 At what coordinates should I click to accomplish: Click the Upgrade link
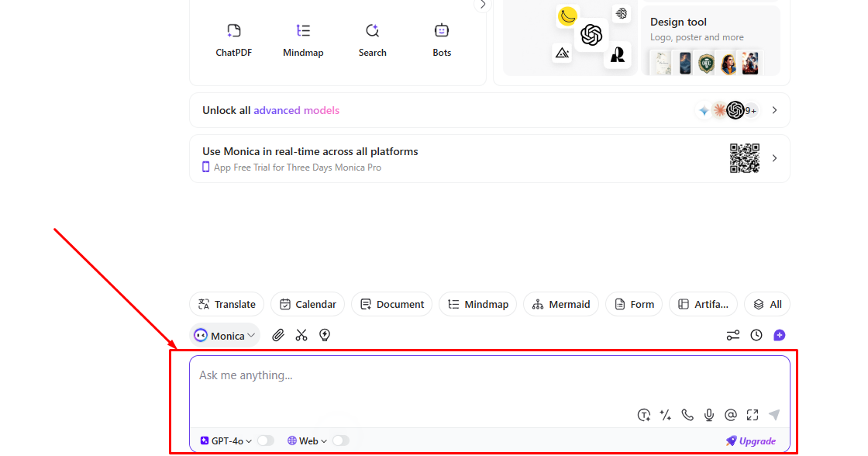(x=750, y=440)
